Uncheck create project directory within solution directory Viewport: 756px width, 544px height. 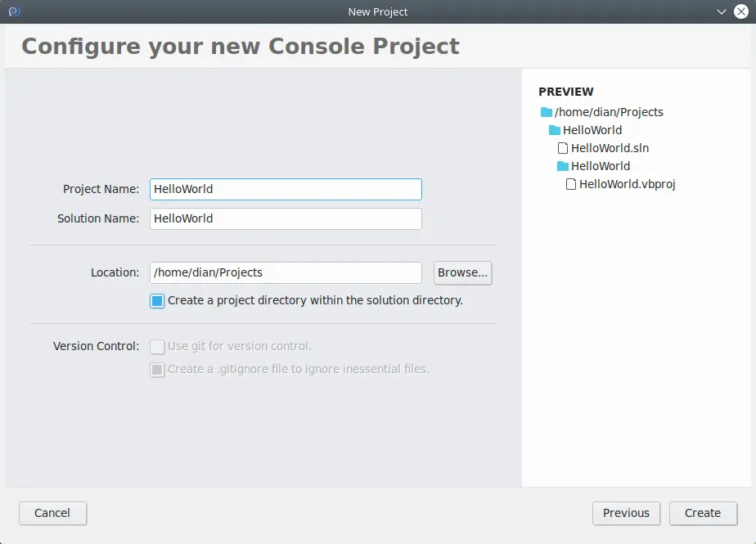pos(156,300)
